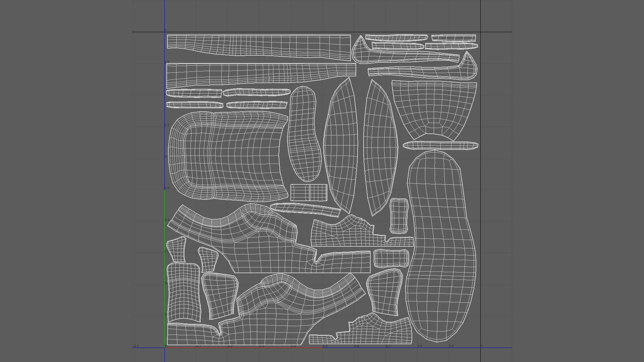644x362 pixels.
Task: Select the topmost long rectangular strip shell
Action: (258, 45)
